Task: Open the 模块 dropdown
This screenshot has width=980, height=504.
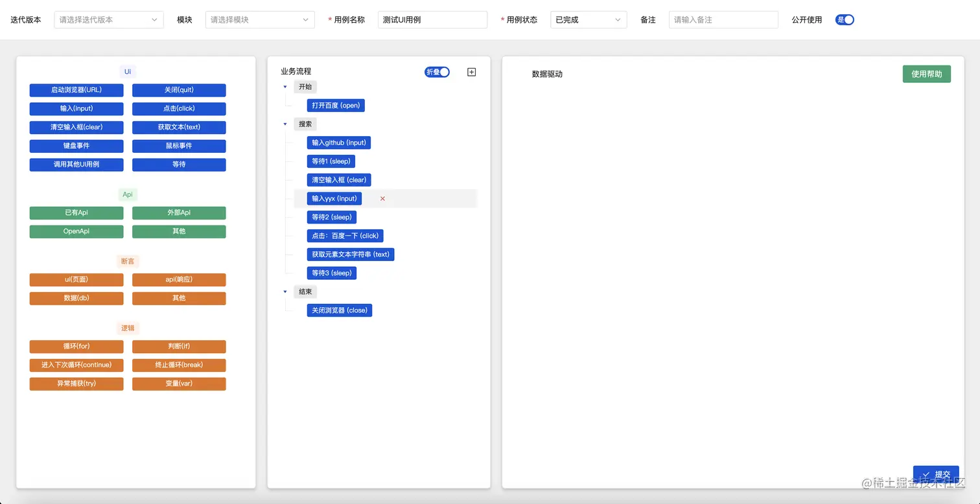Action: point(259,19)
